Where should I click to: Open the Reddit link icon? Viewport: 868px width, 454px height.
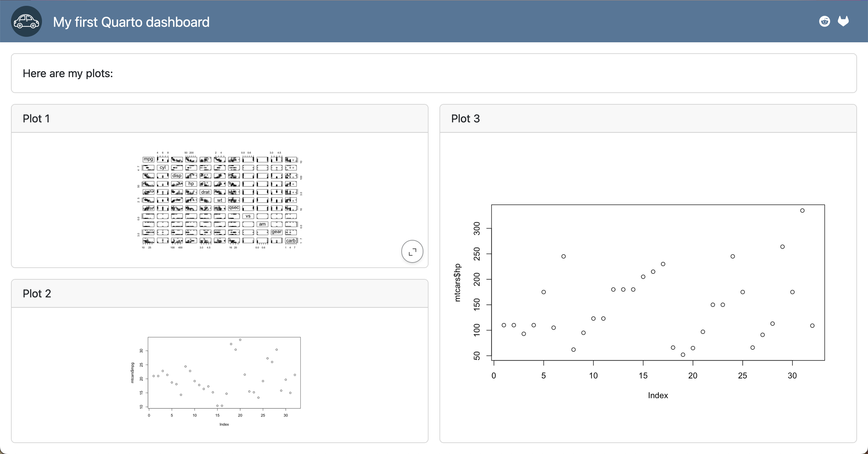point(824,22)
